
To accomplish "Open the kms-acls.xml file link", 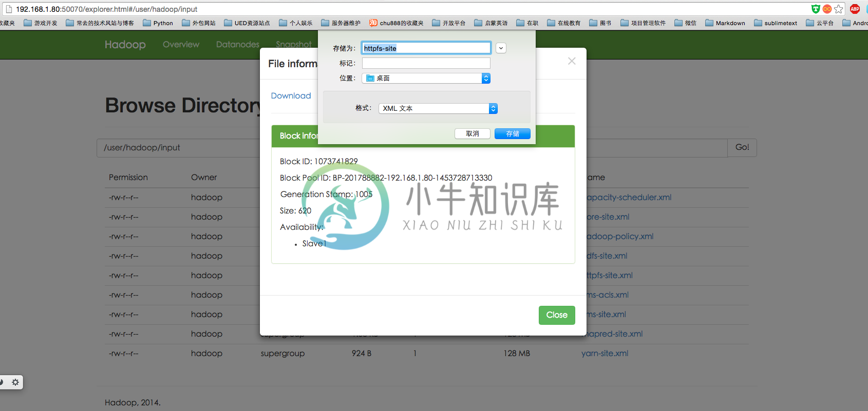I will [608, 295].
